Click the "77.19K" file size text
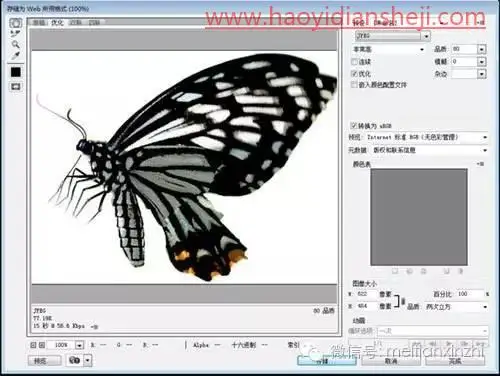 (42, 318)
